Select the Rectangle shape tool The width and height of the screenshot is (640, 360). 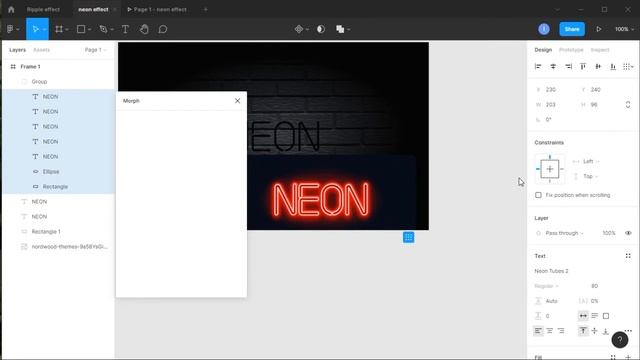click(81, 29)
